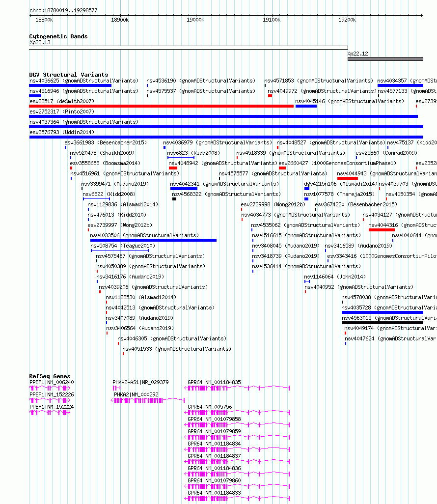The width and height of the screenshot is (437, 504).
Task: Click the nsv4044943 variant label
Action: click(x=387, y=173)
